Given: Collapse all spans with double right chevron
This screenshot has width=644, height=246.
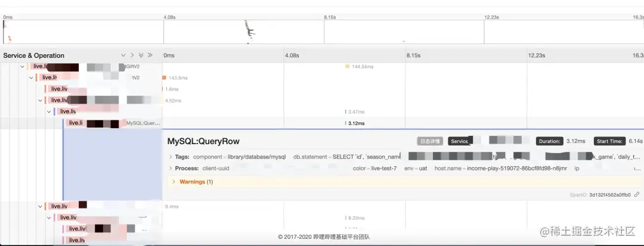Looking at the screenshot, I should pyautogui.click(x=150, y=55).
